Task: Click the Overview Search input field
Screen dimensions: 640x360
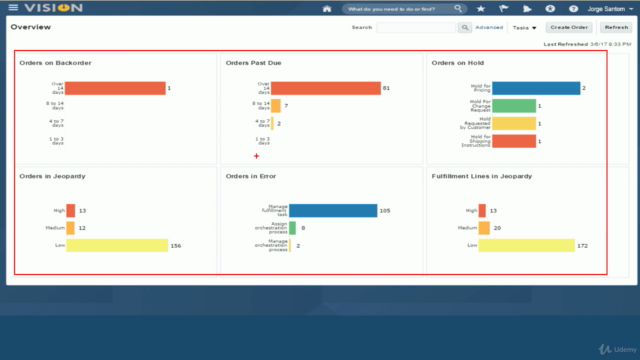Action: click(x=416, y=27)
